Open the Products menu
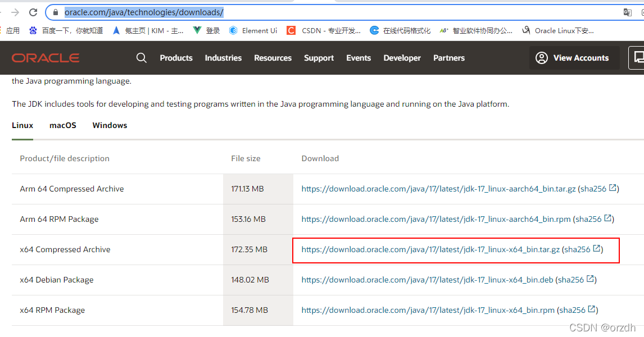The image size is (644, 337). coord(176,58)
